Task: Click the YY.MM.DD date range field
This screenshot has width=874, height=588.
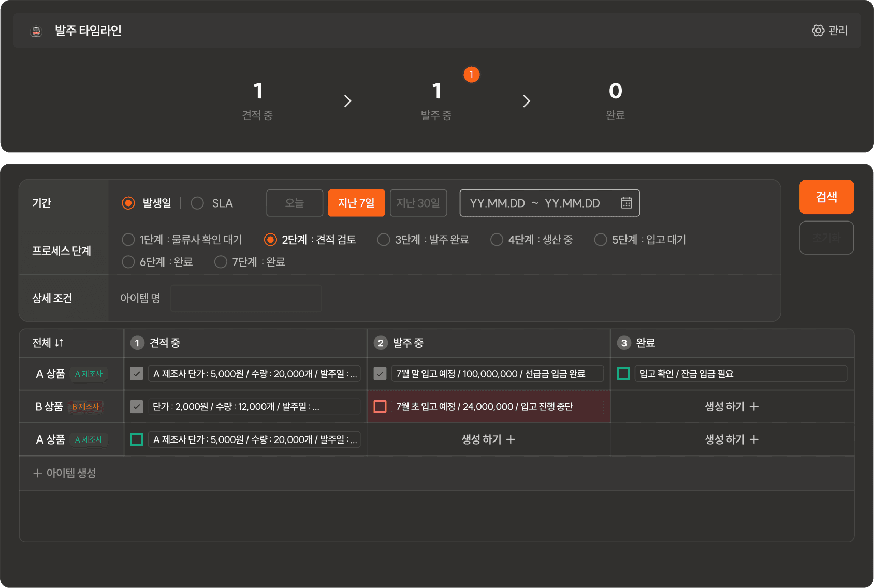Action: (550, 203)
